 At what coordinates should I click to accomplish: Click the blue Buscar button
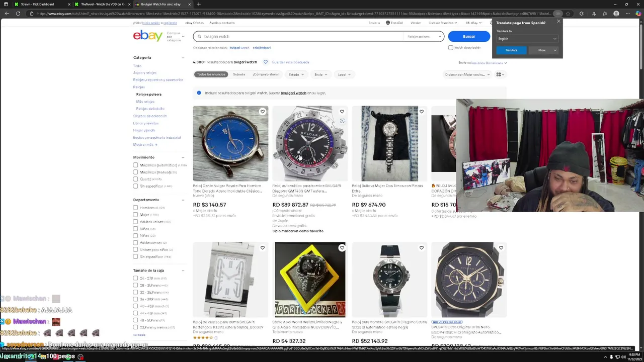(469, 36)
